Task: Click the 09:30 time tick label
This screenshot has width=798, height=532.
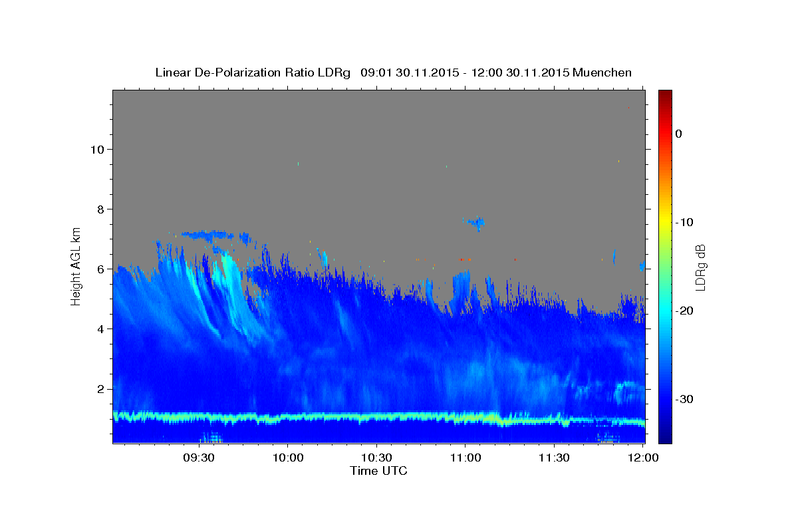Action: tap(198, 458)
